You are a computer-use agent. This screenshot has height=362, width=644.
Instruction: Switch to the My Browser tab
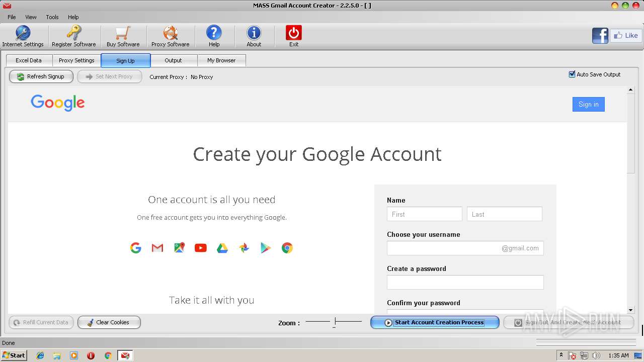click(221, 60)
